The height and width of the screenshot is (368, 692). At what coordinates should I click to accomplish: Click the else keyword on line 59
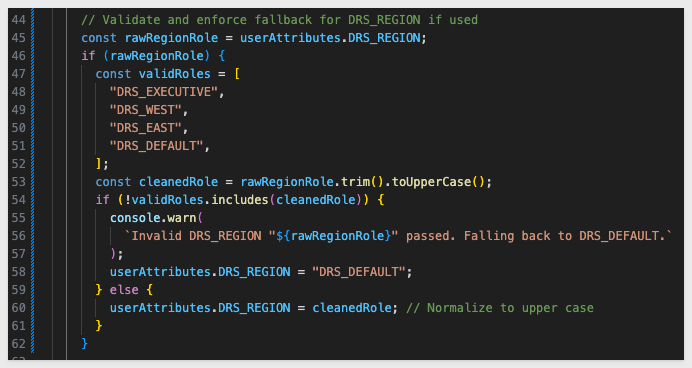click(124, 290)
